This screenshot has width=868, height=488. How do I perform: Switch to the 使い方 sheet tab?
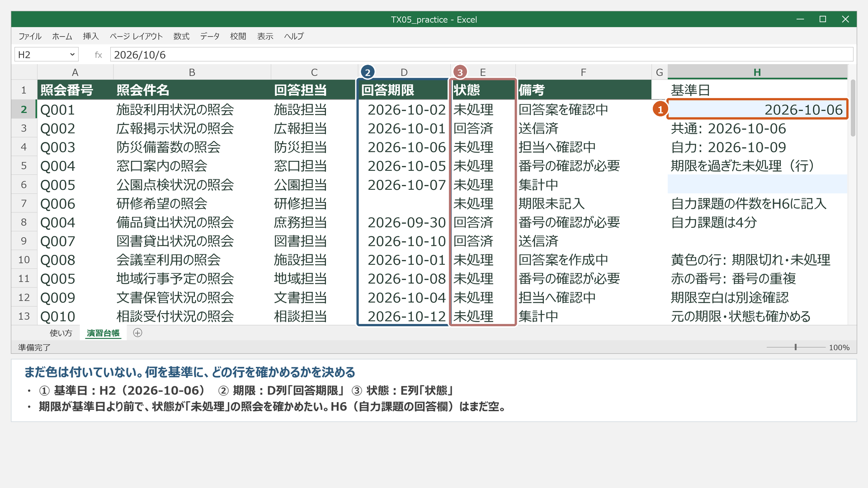tap(61, 333)
